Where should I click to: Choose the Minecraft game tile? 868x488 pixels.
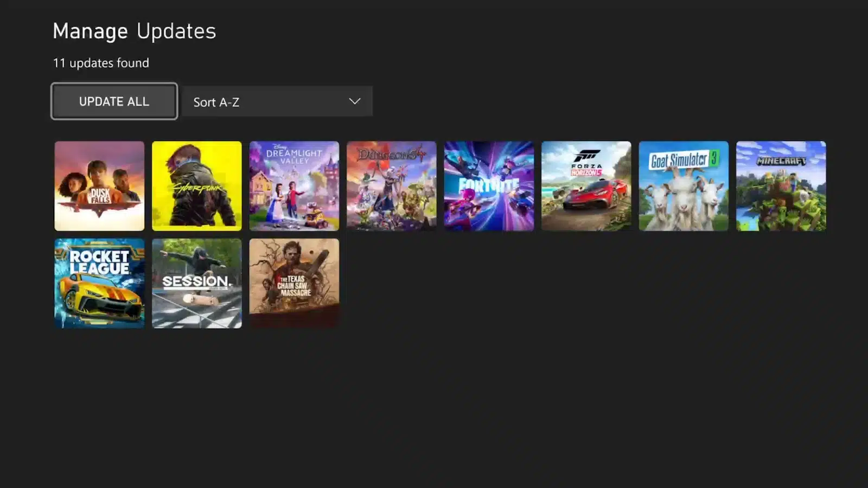[781, 186]
